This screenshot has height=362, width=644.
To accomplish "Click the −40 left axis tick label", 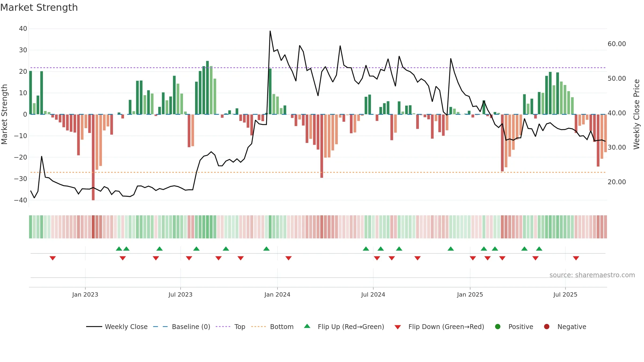I will (x=21, y=200).
